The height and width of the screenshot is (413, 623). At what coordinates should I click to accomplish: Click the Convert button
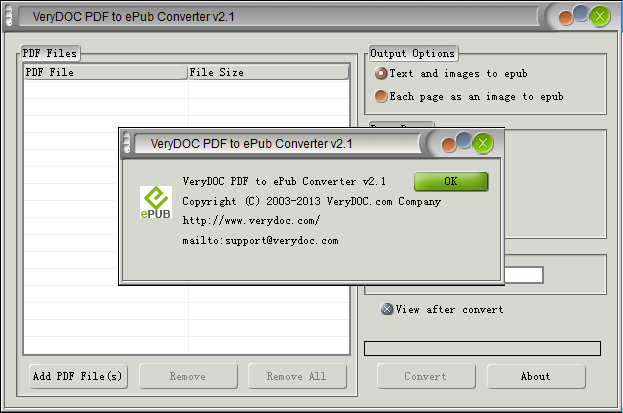[x=426, y=376]
